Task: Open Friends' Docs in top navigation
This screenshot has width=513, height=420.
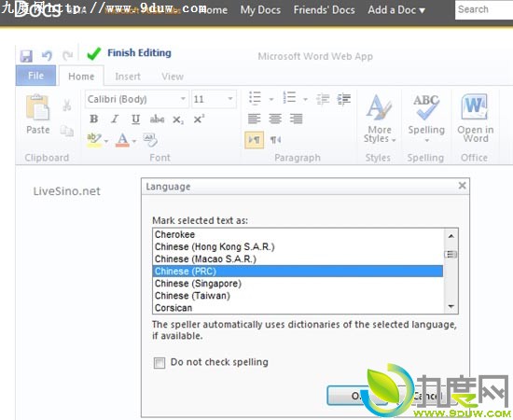Action: 324,10
